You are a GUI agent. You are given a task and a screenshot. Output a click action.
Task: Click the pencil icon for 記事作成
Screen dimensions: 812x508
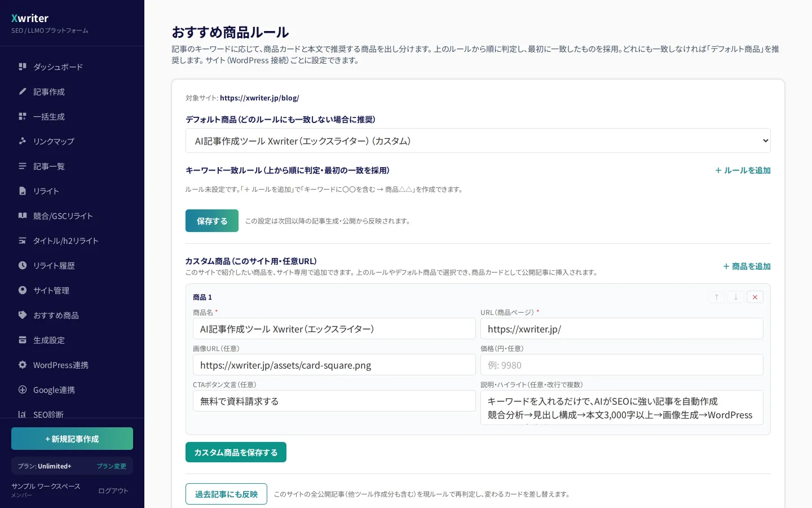pyautogui.click(x=23, y=91)
